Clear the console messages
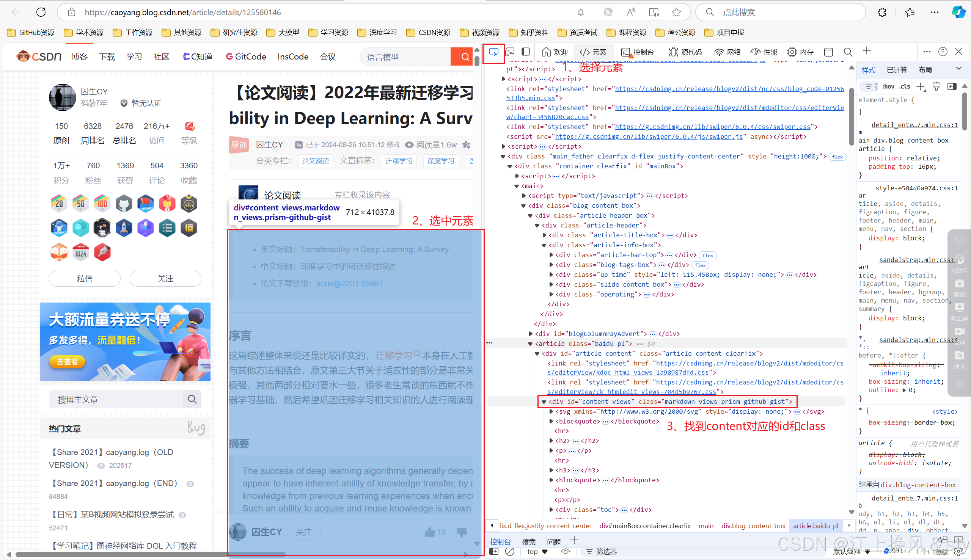The height and width of the screenshot is (560, 971). point(510,551)
